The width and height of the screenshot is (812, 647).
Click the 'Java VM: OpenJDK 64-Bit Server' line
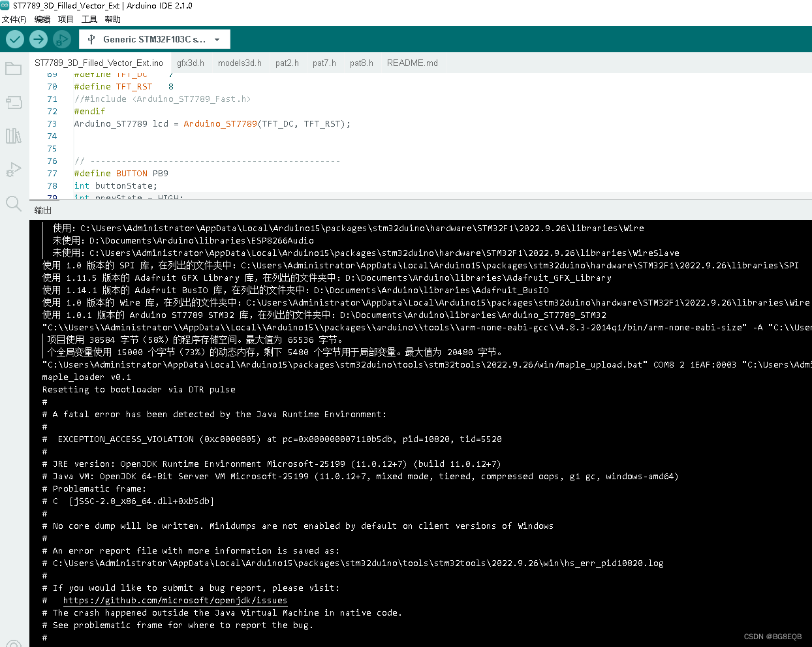(x=361, y=477)
